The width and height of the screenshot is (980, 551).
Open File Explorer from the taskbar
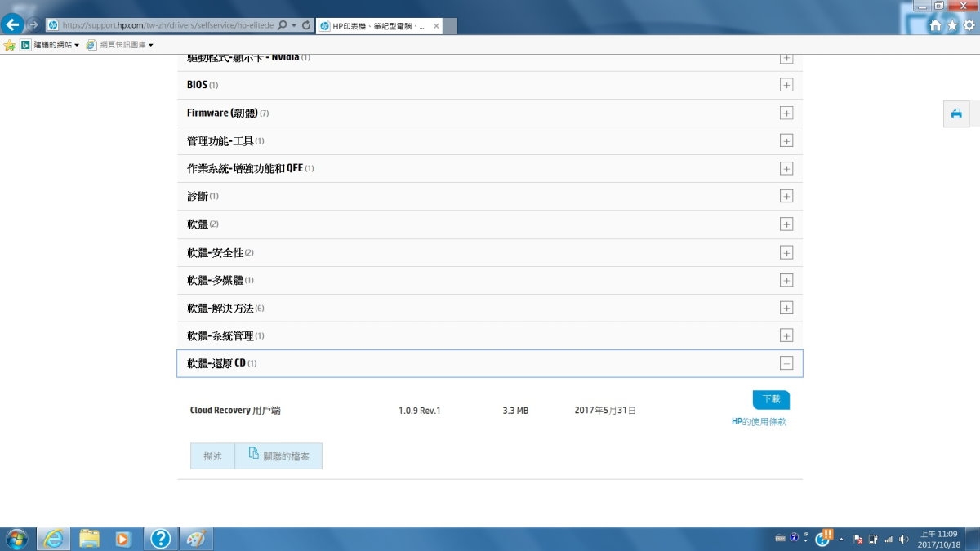tap(89, 539)
